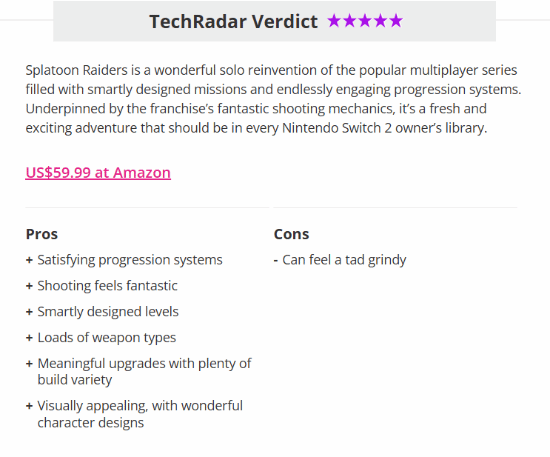Click the fourth purple rating star

pos(380,21)
